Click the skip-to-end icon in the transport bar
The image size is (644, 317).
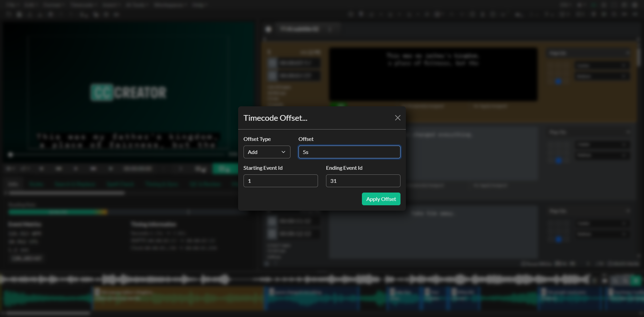(x=111, y=169)
